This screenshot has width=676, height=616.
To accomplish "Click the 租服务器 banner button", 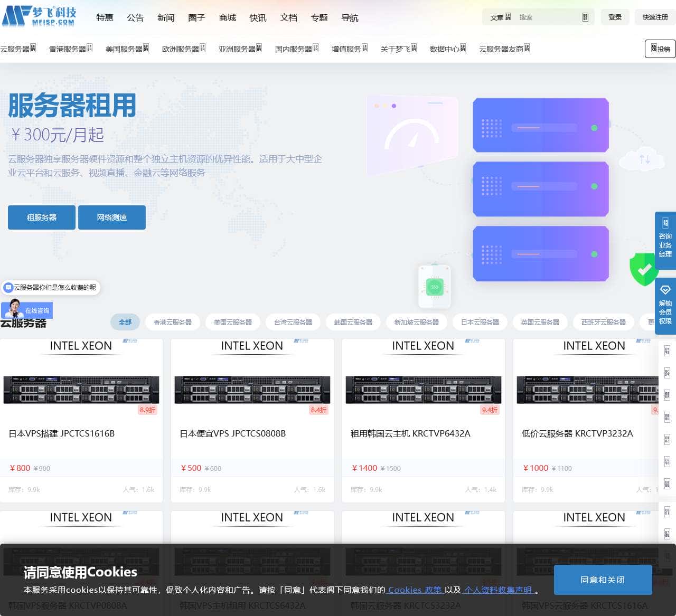I will tap(42, 217).
